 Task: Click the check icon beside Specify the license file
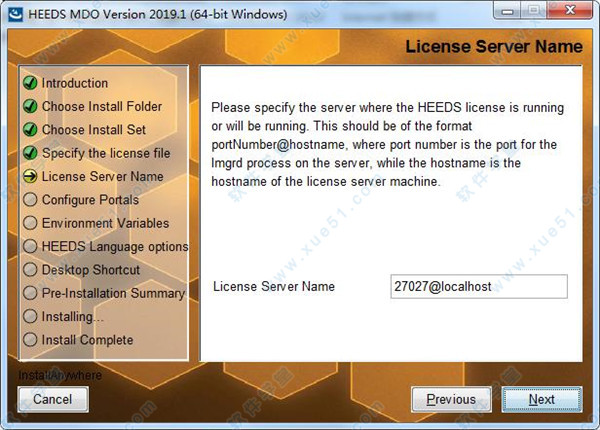30,153
